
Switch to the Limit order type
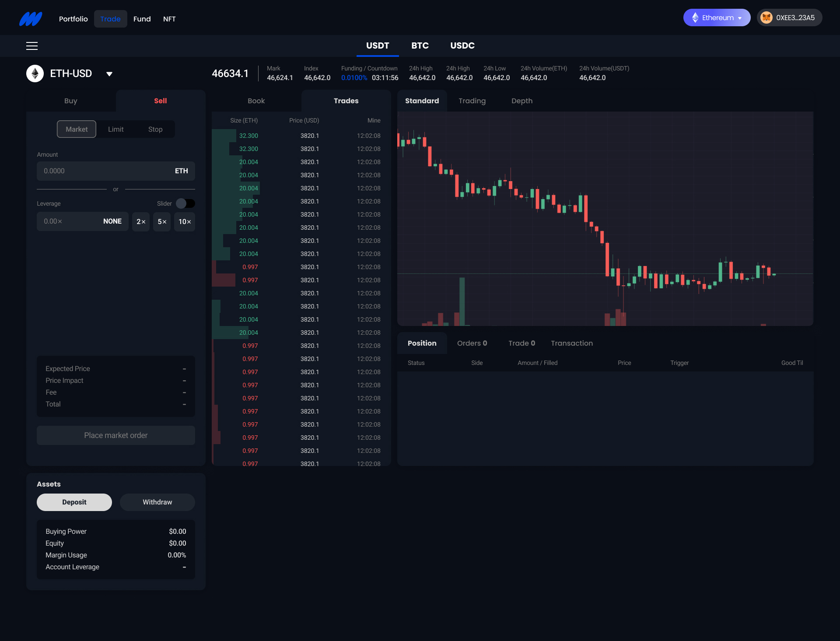pos(115,129)
